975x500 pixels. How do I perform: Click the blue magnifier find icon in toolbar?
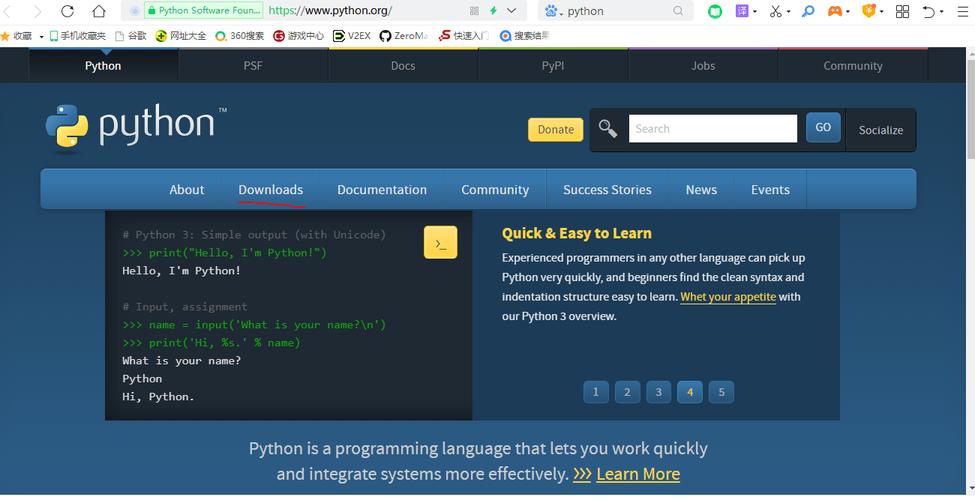[x=808, y=11]
